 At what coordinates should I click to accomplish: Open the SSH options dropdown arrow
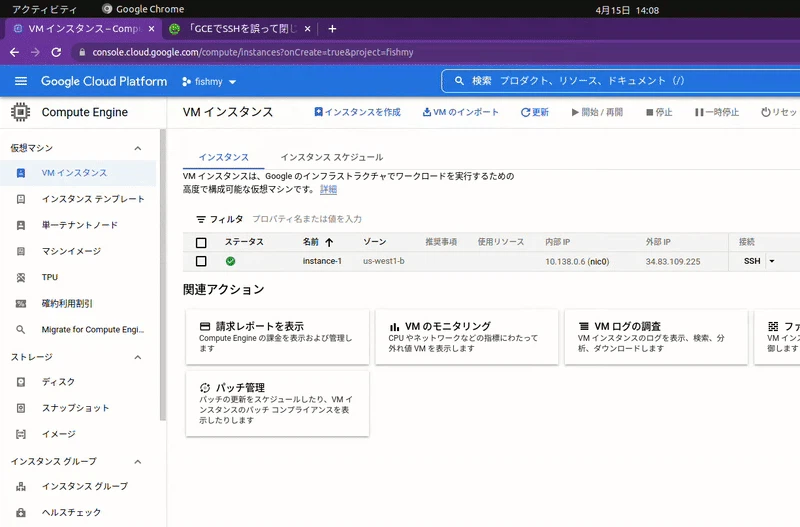click(772, 261)
